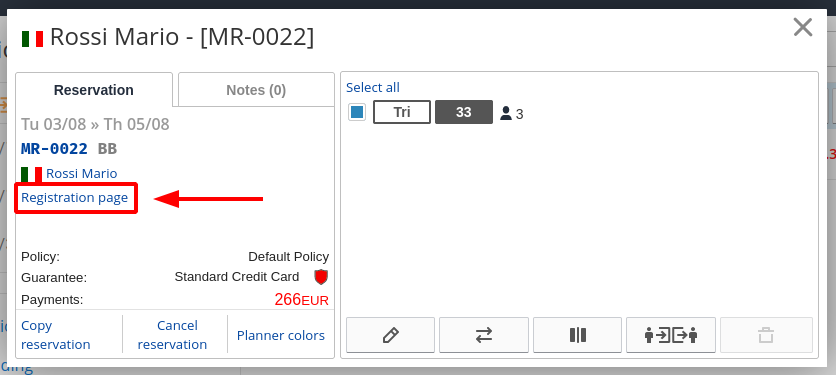Toggle the blue checkbox beside Tri room
This screenshot has height=375, width=836.
(357, 113)
